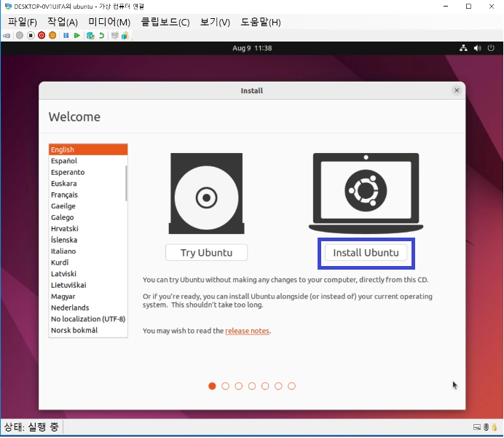Open the 파일(F) menu
This screenshot has height=438, width=504.
(23, 22)
